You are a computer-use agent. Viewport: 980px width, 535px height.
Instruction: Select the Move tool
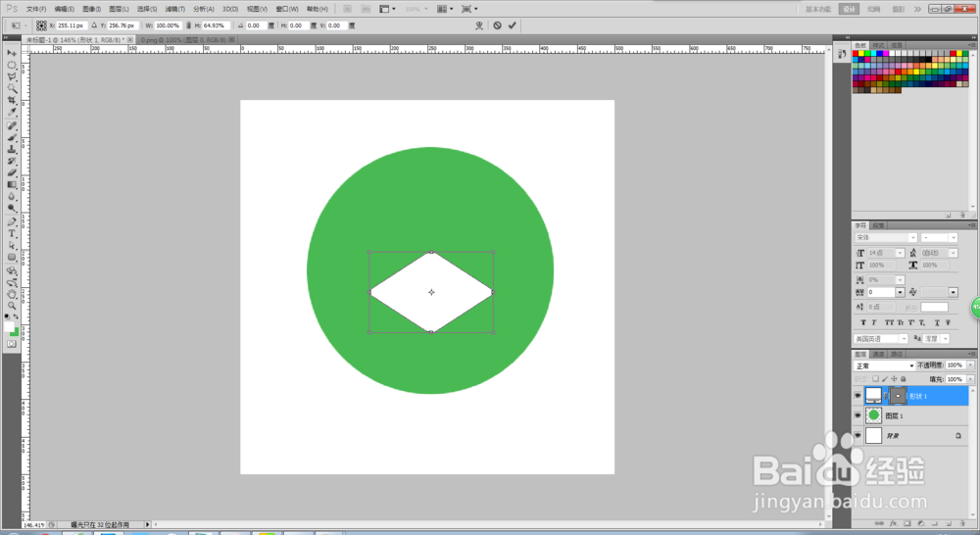click(11, 53)
